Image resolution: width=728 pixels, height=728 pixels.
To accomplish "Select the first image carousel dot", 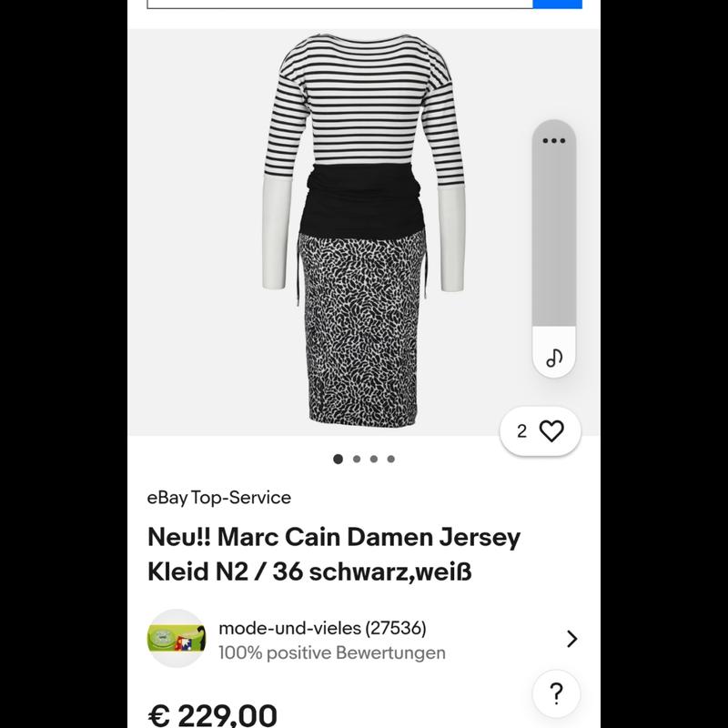I will coord(339,459).
